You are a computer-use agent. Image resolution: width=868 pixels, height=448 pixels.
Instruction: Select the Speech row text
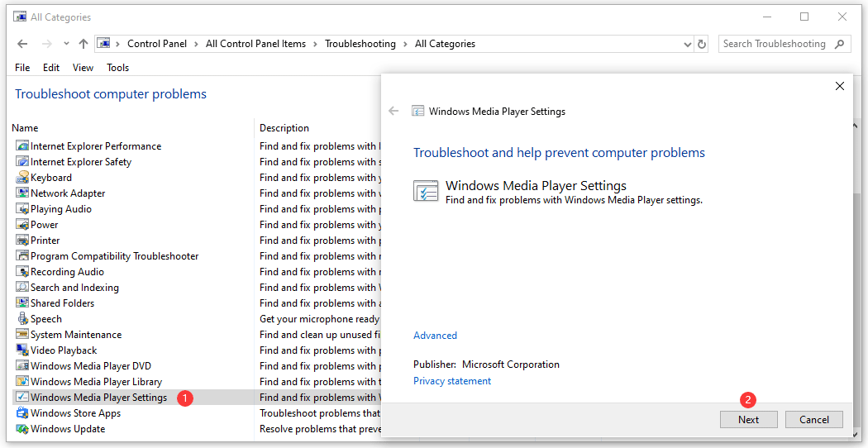(46, 319)
